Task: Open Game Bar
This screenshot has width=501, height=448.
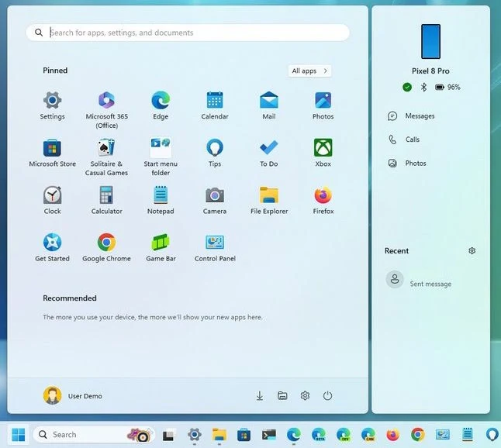Action: tap(161, 248)
